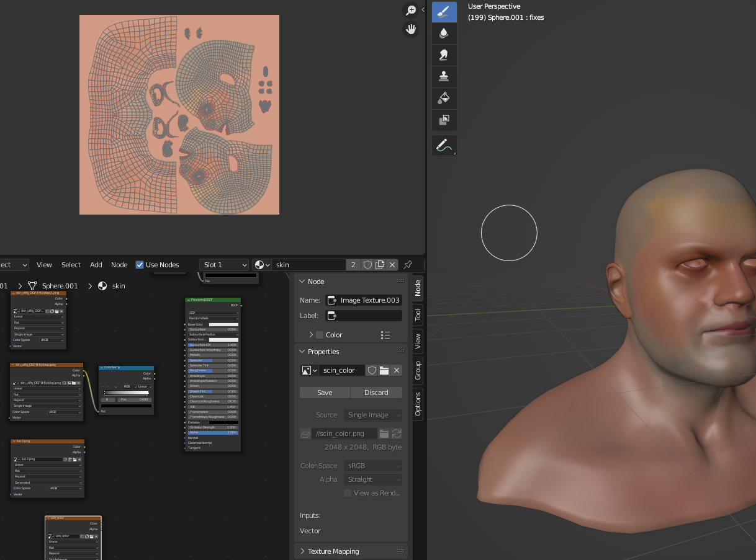
Task: Click the Base Color swatch on Principled BSDF
Action: (223, 324)
